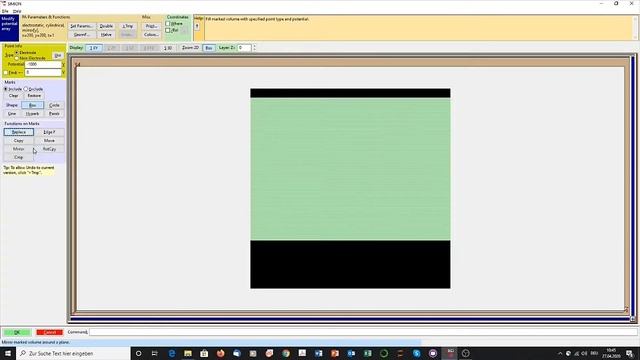Select the Electrode point type
Viewport: 640px width, 360px height.
tap(17, 53)
